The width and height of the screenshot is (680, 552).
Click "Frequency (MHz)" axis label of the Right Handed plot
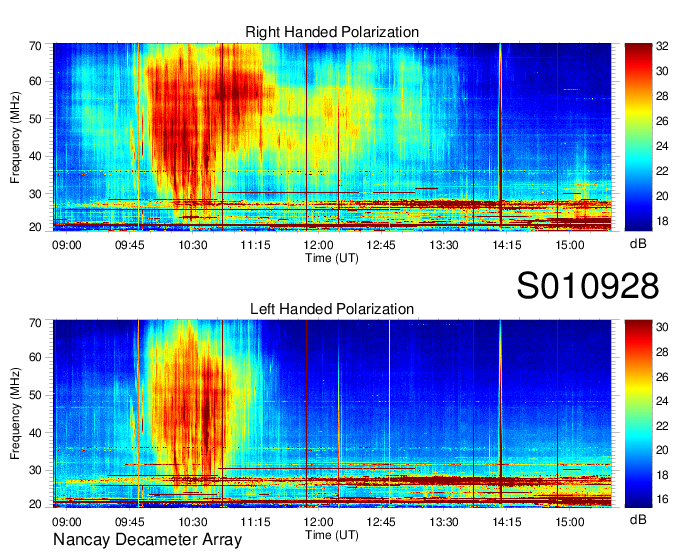[x=15, y=137]
